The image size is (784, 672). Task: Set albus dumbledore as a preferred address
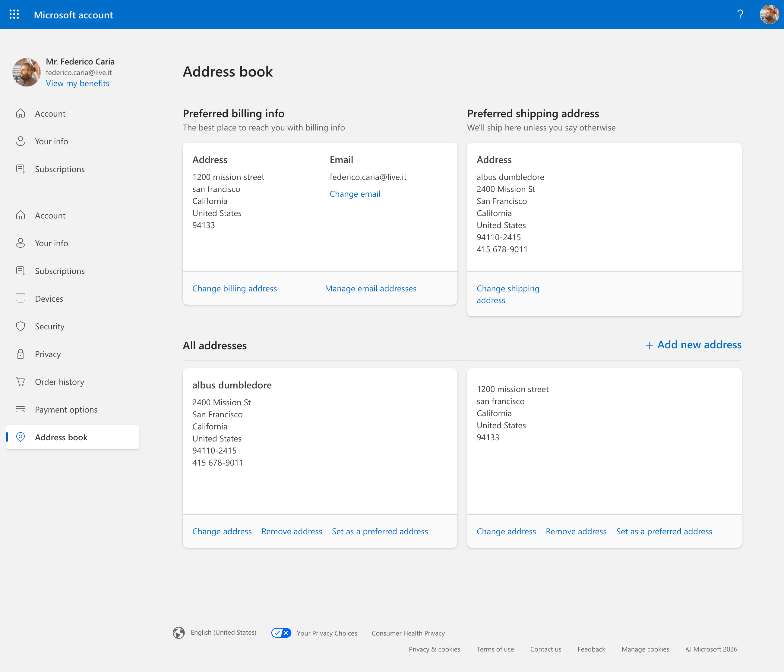click(380, 531)
